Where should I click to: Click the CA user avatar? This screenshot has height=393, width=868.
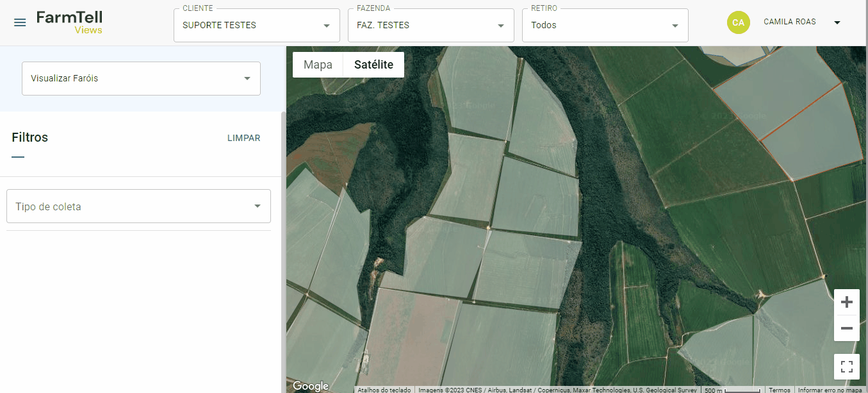tap(738, 22)
